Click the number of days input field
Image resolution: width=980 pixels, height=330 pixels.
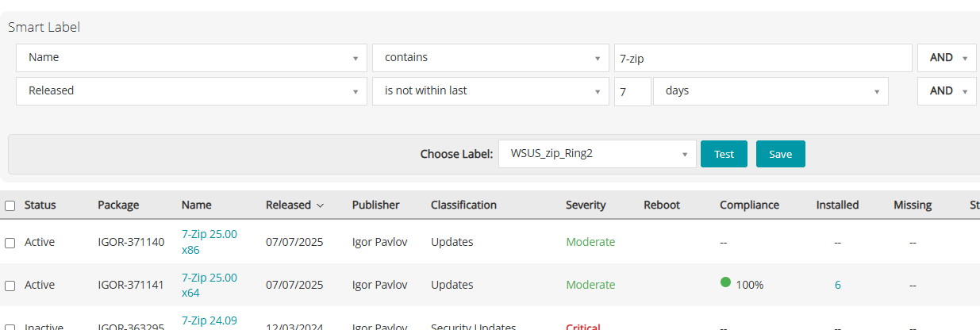(632, 91)
